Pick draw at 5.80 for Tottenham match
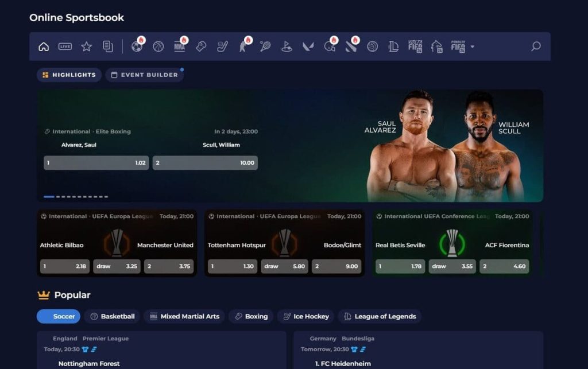Screen dimensions: 588x369 coord(284,266)
